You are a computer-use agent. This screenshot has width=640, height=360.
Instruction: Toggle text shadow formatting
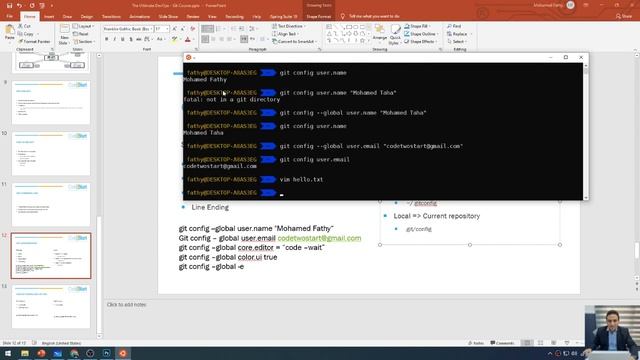point(131,40)
